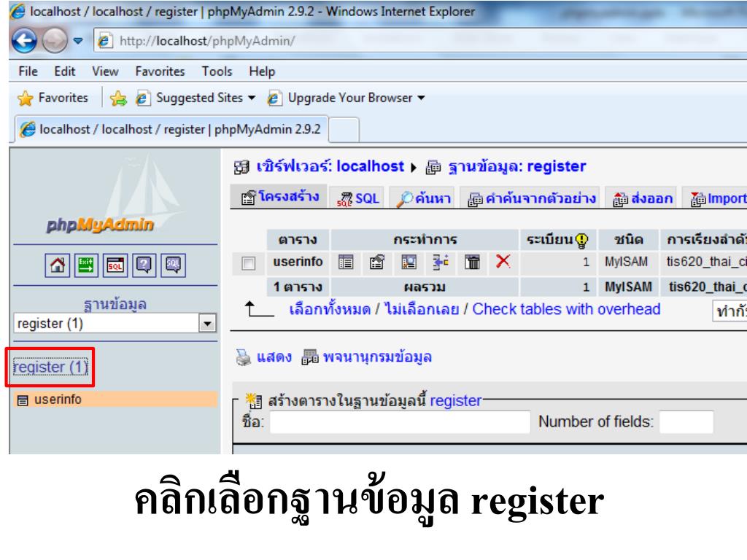The height and width of the screenshot is (560, 747).
Task: Switch to the ค้นหา (Search) tab
Action: [424, 198]
